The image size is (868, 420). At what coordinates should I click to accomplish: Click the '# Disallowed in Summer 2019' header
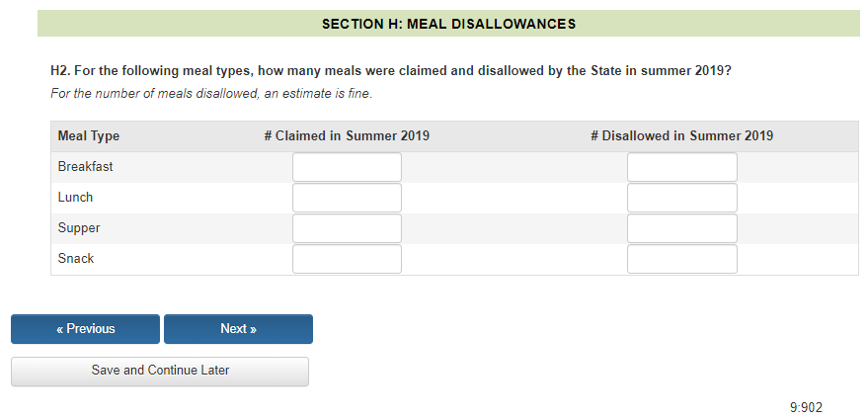[x=681, y=136]
